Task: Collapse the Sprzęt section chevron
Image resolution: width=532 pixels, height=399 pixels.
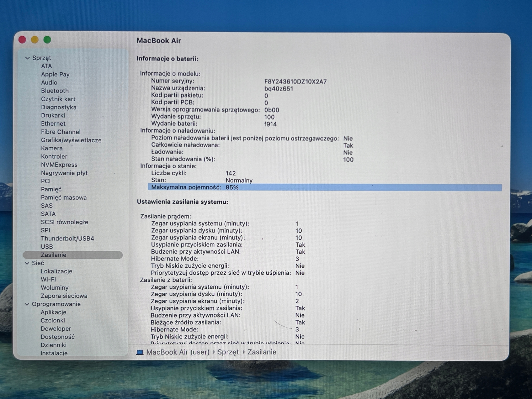Action: click(x=27, y=58)
